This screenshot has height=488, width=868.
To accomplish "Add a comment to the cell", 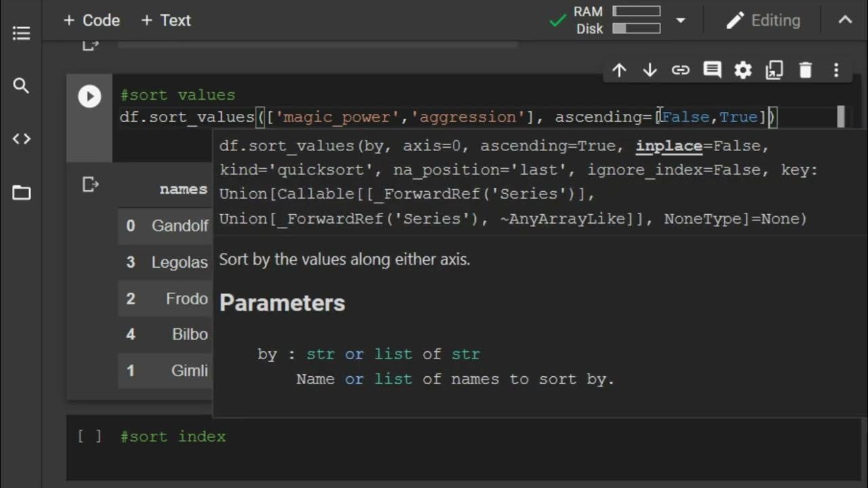I will click(x=712, y=70).
